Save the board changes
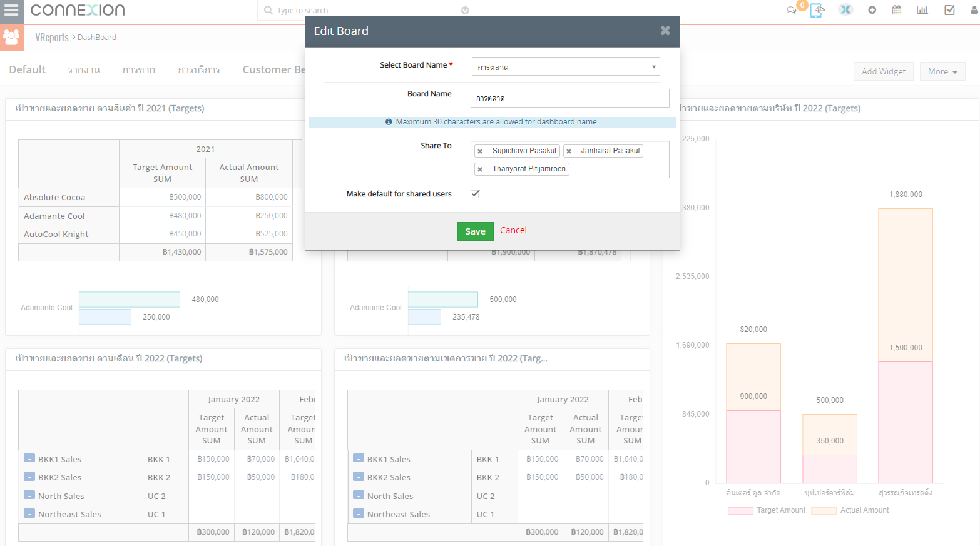 point(475,231)
